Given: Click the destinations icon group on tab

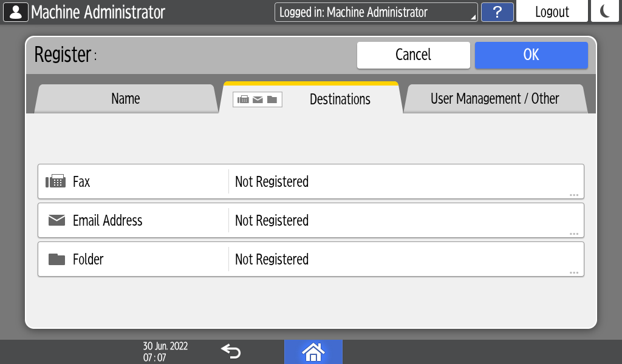Looking at the screenshot, I should pyautogui.click(x=258, y=99).
